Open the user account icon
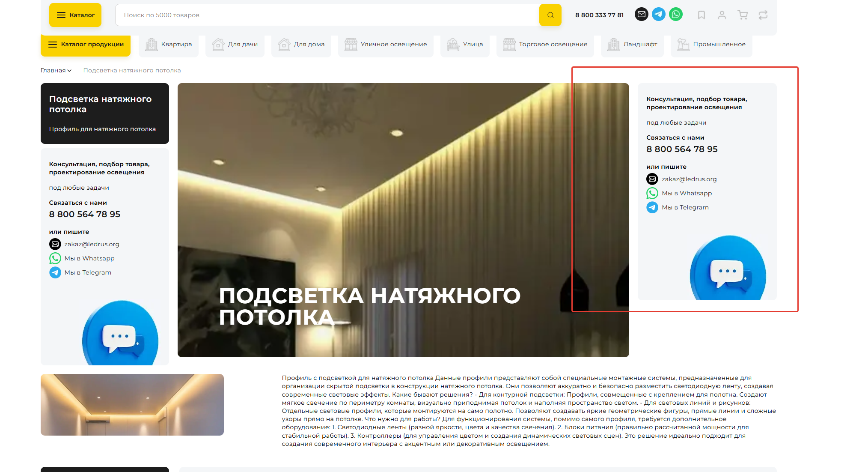The image size is (868, 472). pyautogui.click(x=722, y=15)
